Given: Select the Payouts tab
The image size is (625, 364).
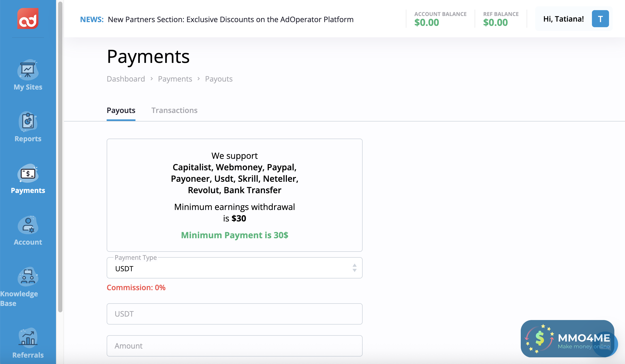Looking at the screenshot, I should (x=121, y=110).
